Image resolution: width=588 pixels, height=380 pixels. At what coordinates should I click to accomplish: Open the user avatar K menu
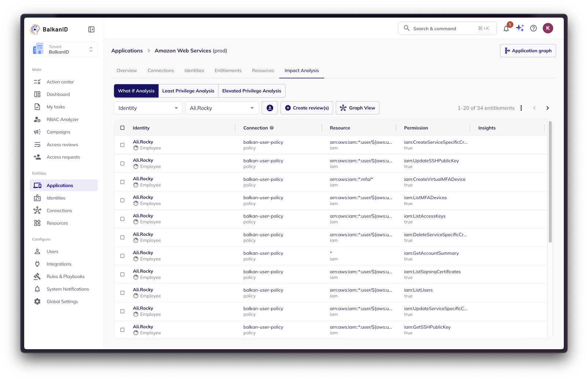pyautogui.click(x=548, y=28)
